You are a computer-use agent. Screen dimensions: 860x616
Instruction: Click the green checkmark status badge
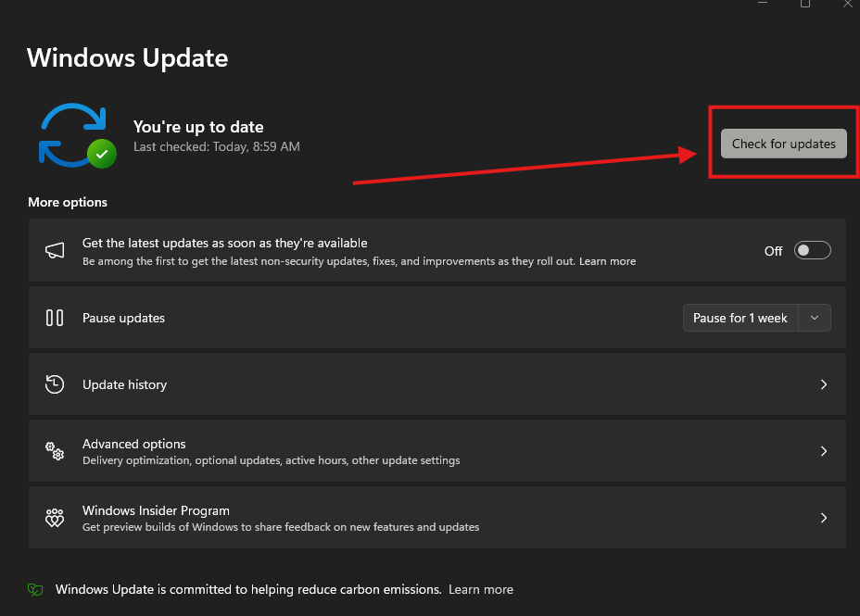[102, 154]
